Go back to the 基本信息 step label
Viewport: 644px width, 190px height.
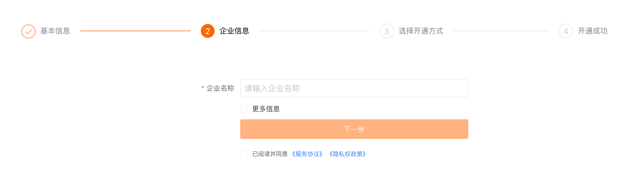pos(55,31)
